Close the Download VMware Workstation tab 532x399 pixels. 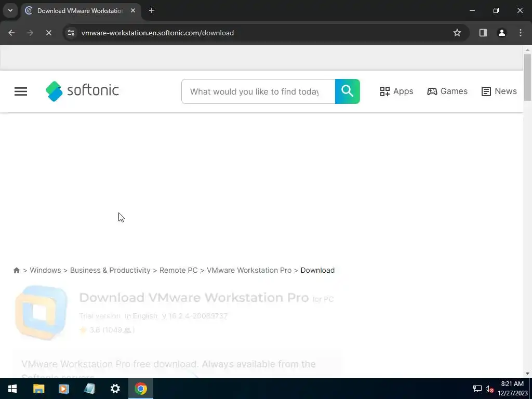click(133, 10)
